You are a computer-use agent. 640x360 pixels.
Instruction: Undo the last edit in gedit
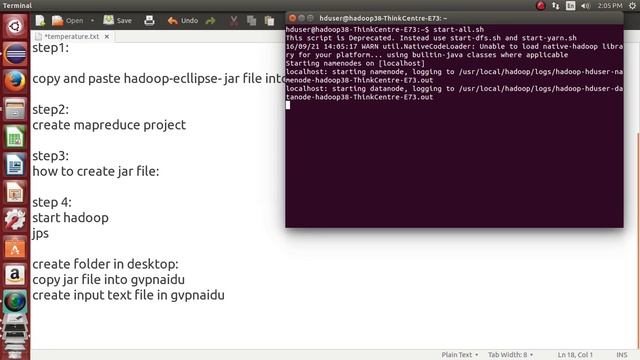(182, 20)
